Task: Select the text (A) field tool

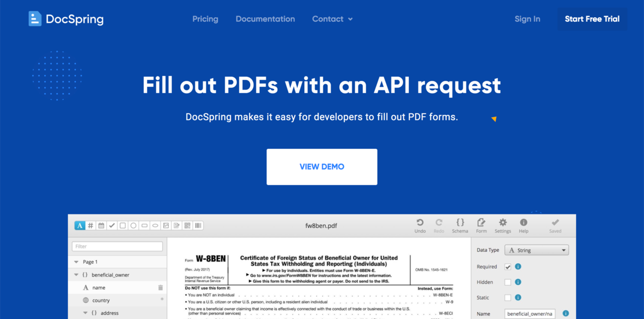Action: tap(80, 225)
